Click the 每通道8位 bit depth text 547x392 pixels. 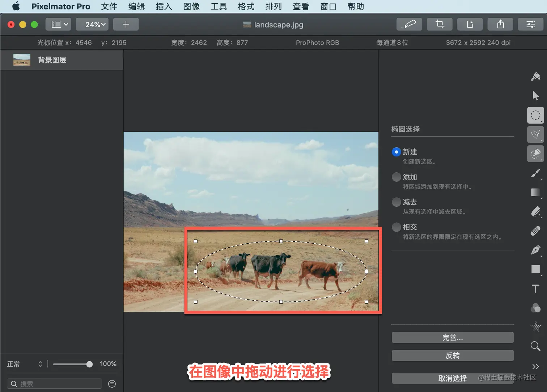pos(392,43)
